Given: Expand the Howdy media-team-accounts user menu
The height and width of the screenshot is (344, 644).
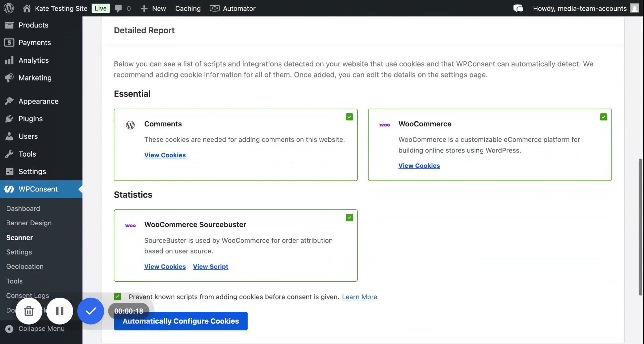Looking at the screenshot, I should coord(579,8).
